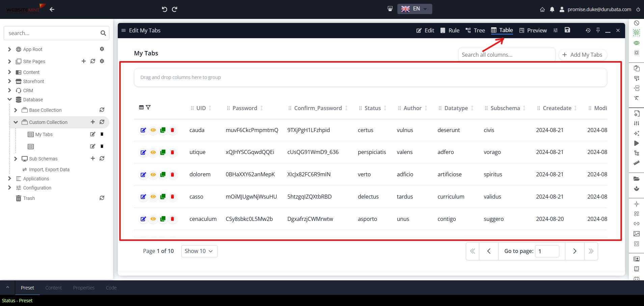Open the Content bottom tab

[54, 288]
